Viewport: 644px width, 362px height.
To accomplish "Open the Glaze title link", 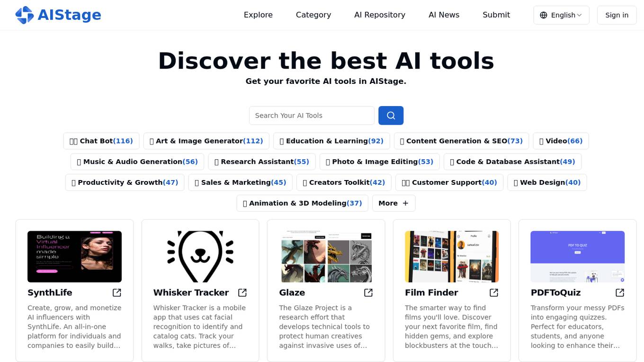I will [292, 293].
